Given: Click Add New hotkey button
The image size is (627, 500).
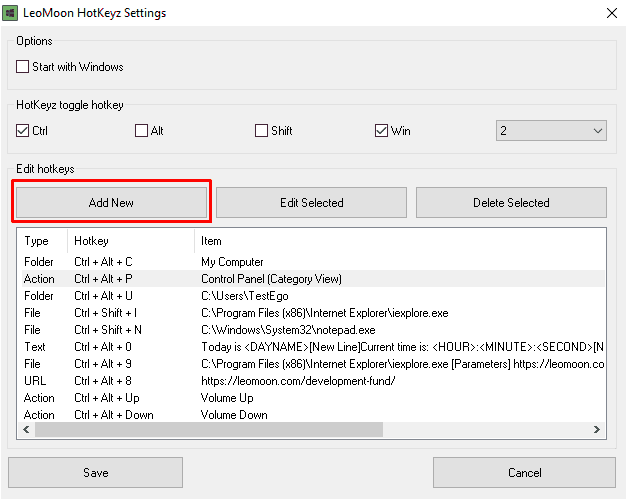Looking at the screenshot, I should (111, 202).
